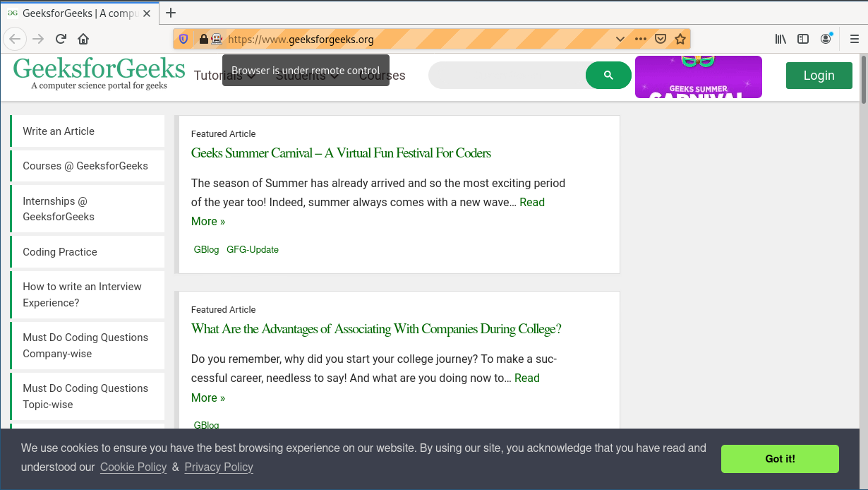This screenshot has height=490, width=868.
Task: Click the padlock site security icon
Action: [203, 39]
